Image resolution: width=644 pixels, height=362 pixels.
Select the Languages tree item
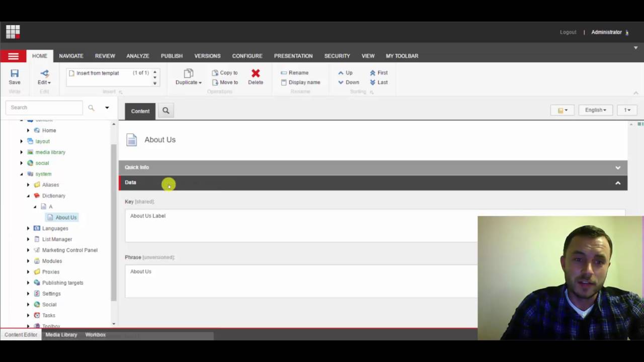(x=55, y=229)
